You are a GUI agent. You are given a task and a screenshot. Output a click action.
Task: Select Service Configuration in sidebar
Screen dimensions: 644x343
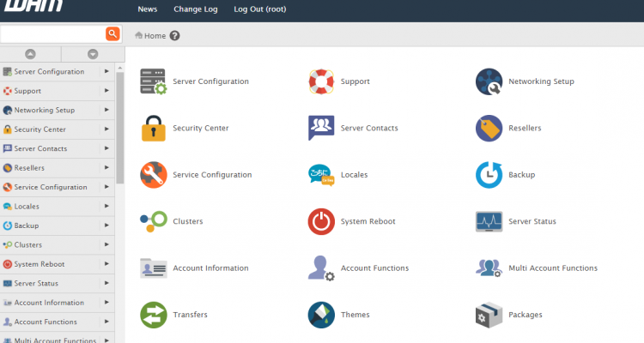[x=50, y=187]
